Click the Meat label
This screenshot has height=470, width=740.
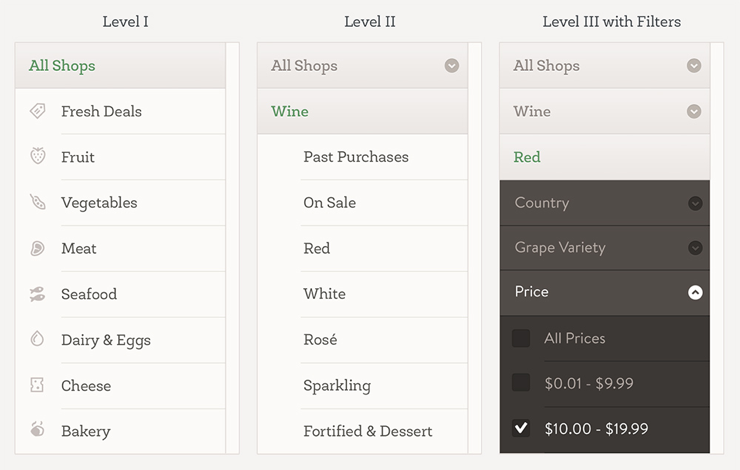click(79, 249)
